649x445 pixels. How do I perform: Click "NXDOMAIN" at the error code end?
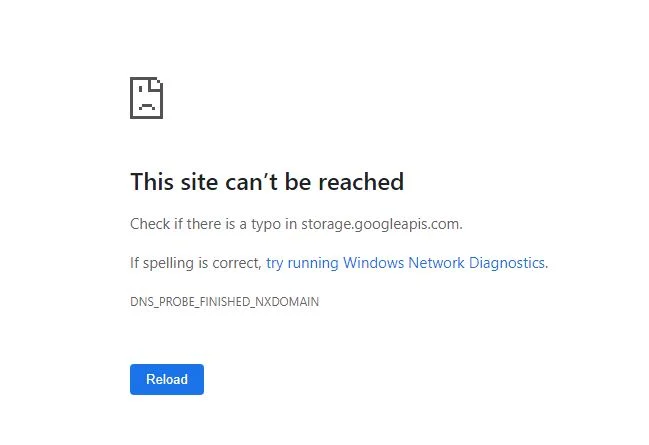tap(290, 301)
